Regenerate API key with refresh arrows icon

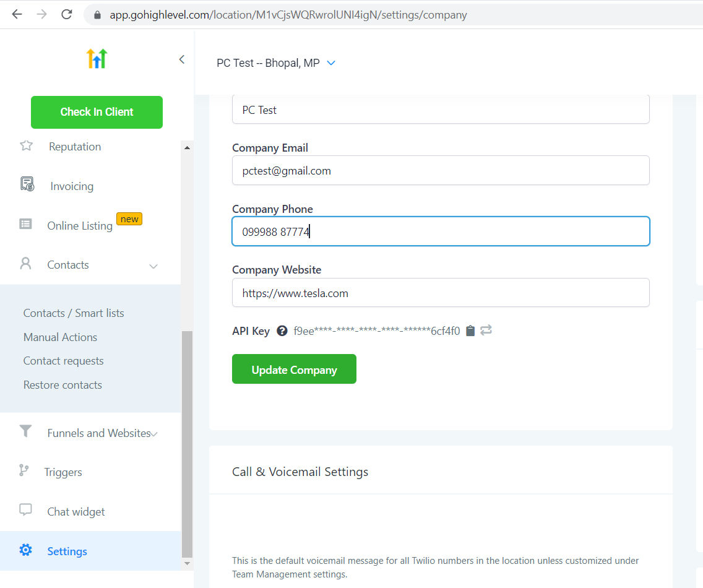coord(486,330)
